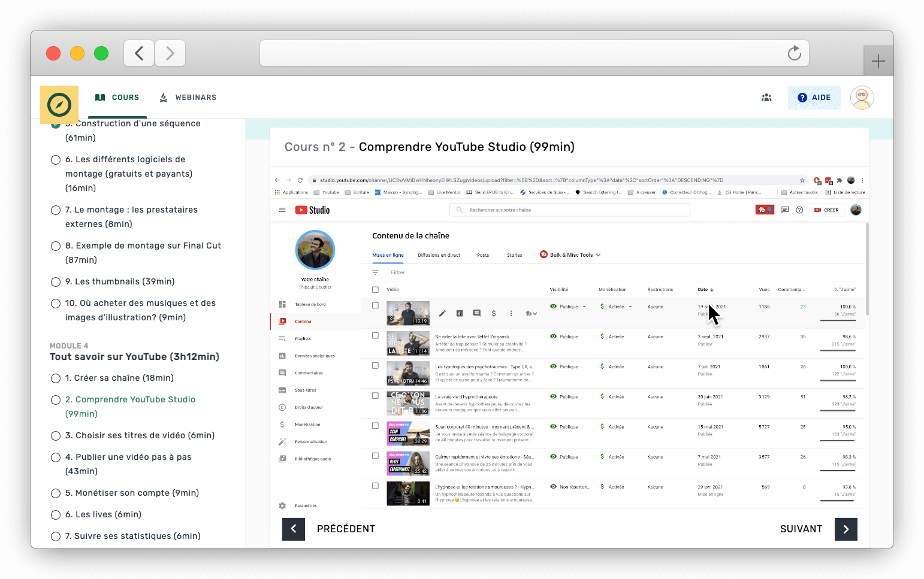
Task: Expand the Bulk & Misc Tools dropdown
Action: [x=572, y=254]
